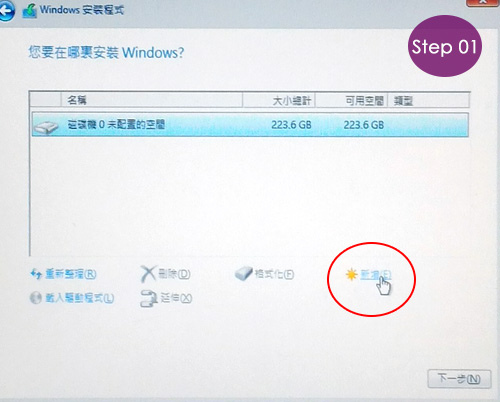Click the disc icon beside 載入驅動程式
The height and width of the screenshot is (402, 500).
[x=35, y=298]
